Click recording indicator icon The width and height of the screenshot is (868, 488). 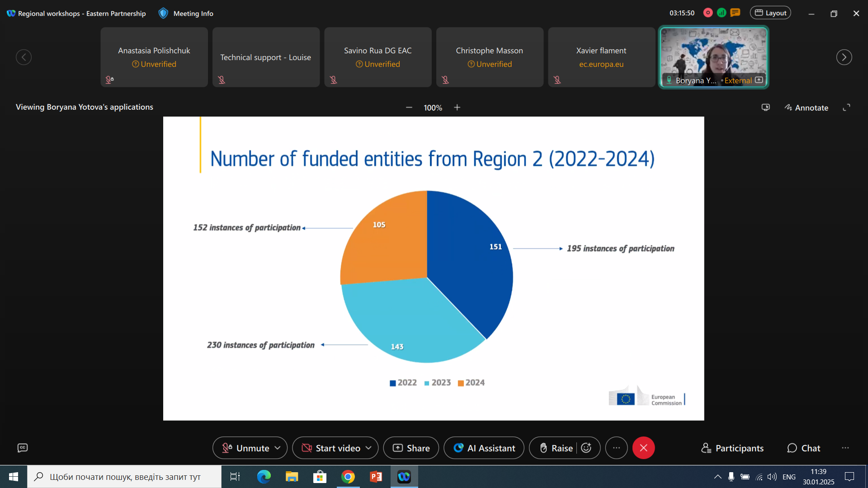708,13
